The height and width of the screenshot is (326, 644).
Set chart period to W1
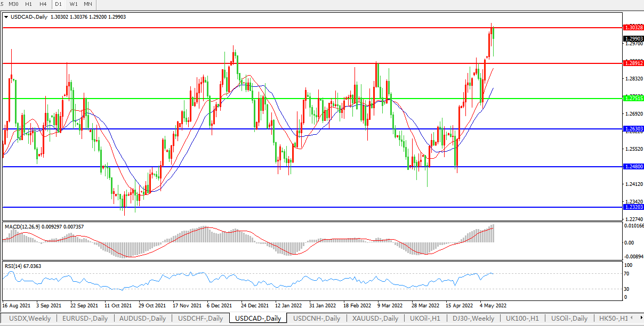(74, 4)
